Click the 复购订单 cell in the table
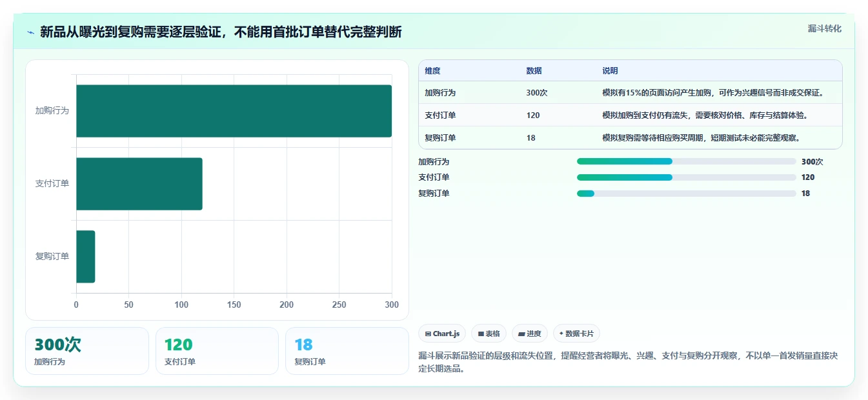 pos(440,138)
